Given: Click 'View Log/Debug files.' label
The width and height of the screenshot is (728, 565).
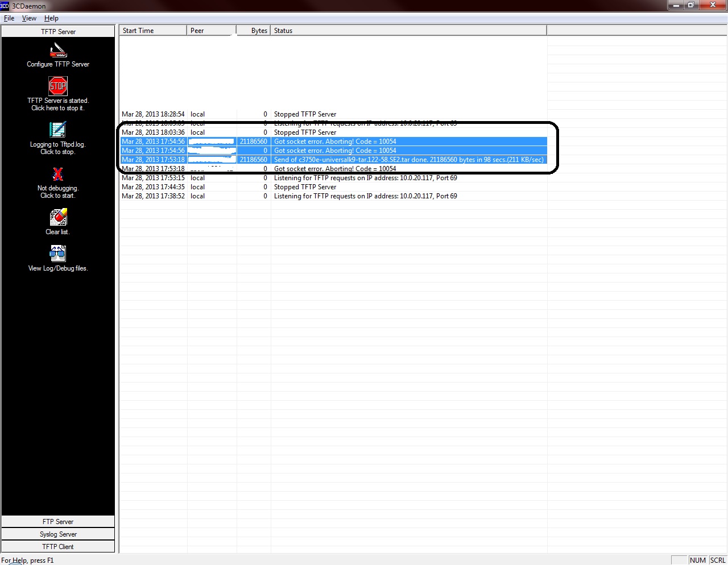Looking at the screenshot, I should (x=58, y=268).
